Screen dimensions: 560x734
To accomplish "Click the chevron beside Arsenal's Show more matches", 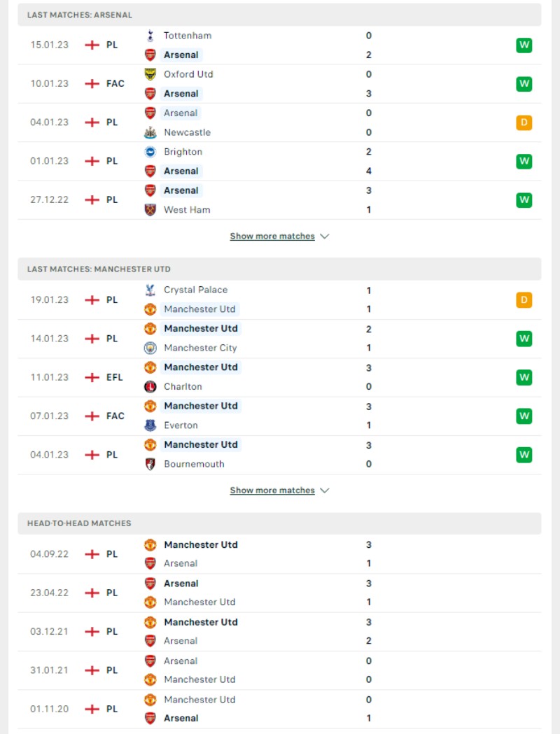I will (x=325, y=237).
